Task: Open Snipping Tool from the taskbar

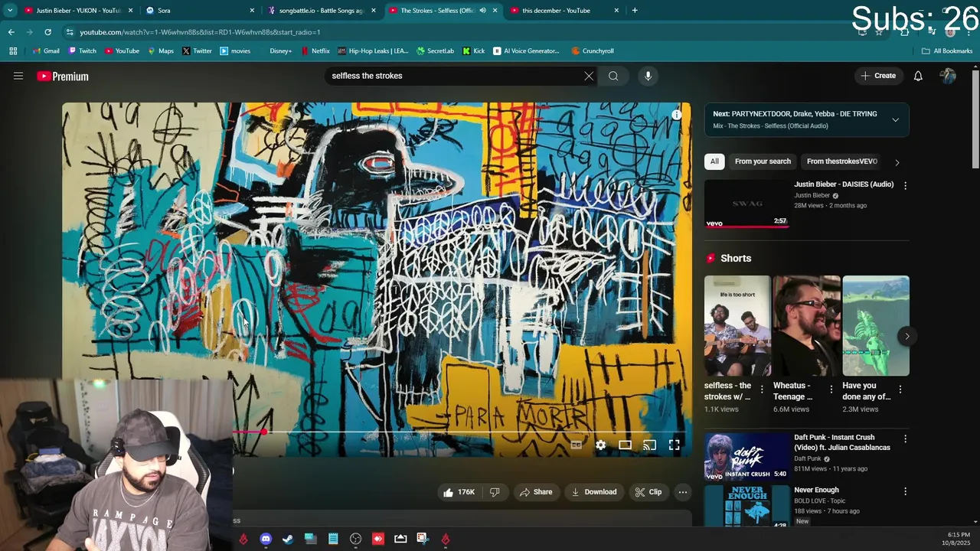Action: pyautogui.click(x=423, y=539)
